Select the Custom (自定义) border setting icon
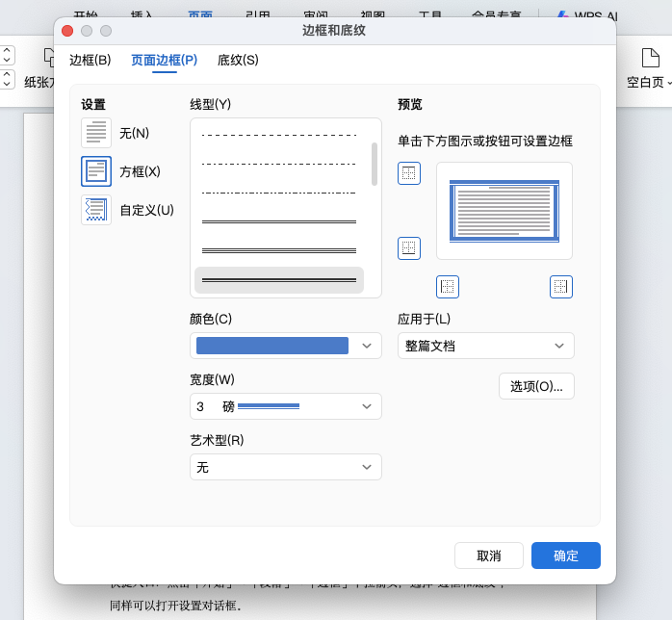 coord(96,210)
